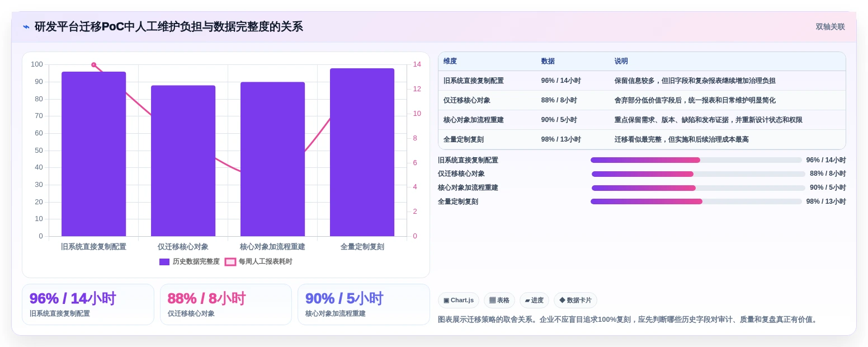868x347 pixels.
Task: Click description starting 舍弃部分低价值字段后
Action: point(695,100)
